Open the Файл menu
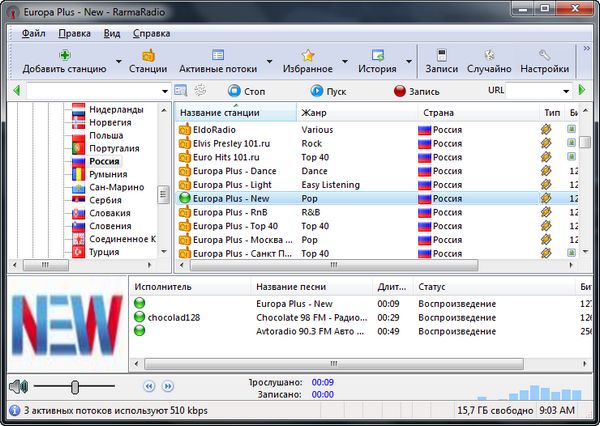600x426 pixels. [x=33, y=33]
